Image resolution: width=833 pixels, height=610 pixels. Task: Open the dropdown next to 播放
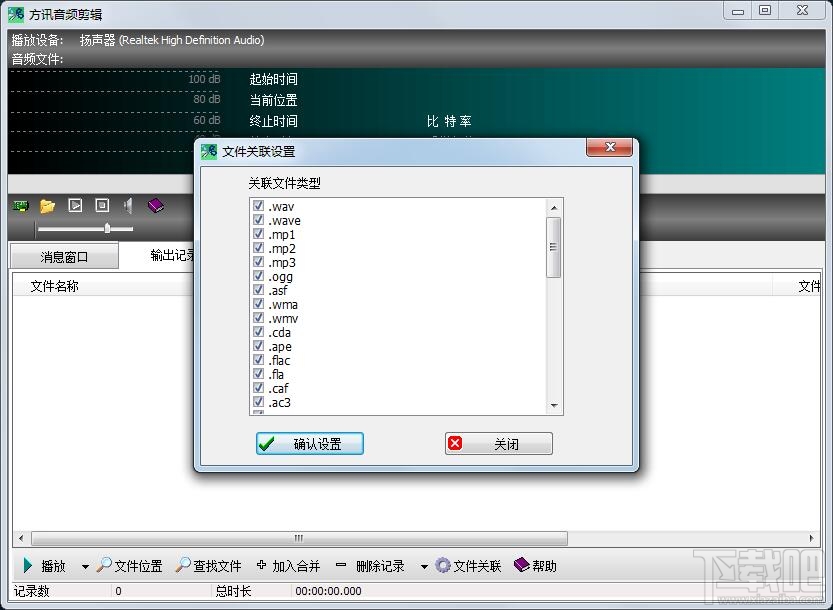[x=85, y=565]
